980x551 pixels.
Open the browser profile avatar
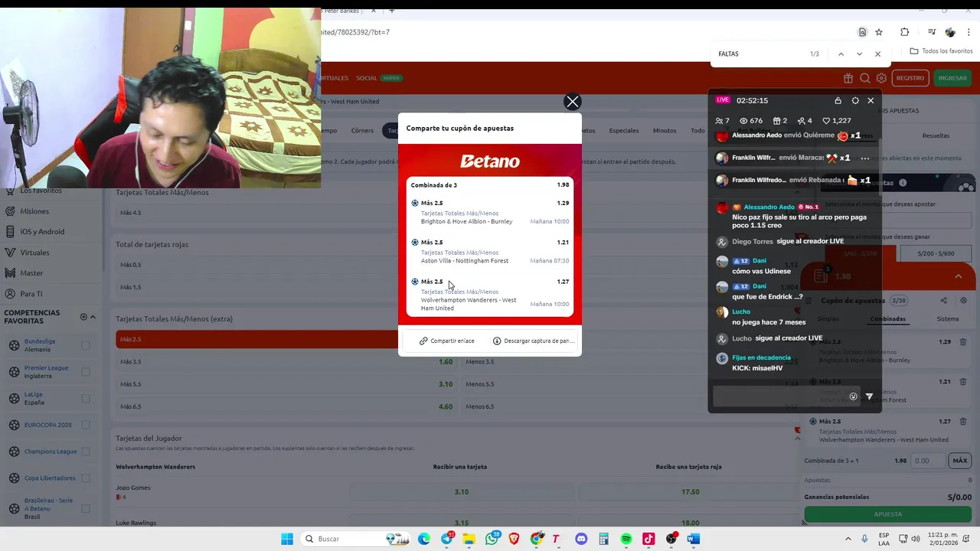[x=950, y=32]
